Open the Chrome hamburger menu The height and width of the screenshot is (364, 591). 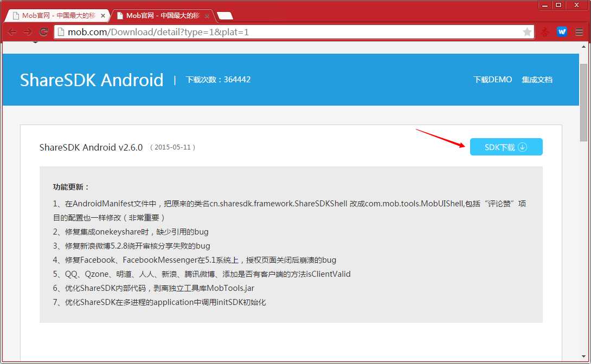click(x=579, y=32)
